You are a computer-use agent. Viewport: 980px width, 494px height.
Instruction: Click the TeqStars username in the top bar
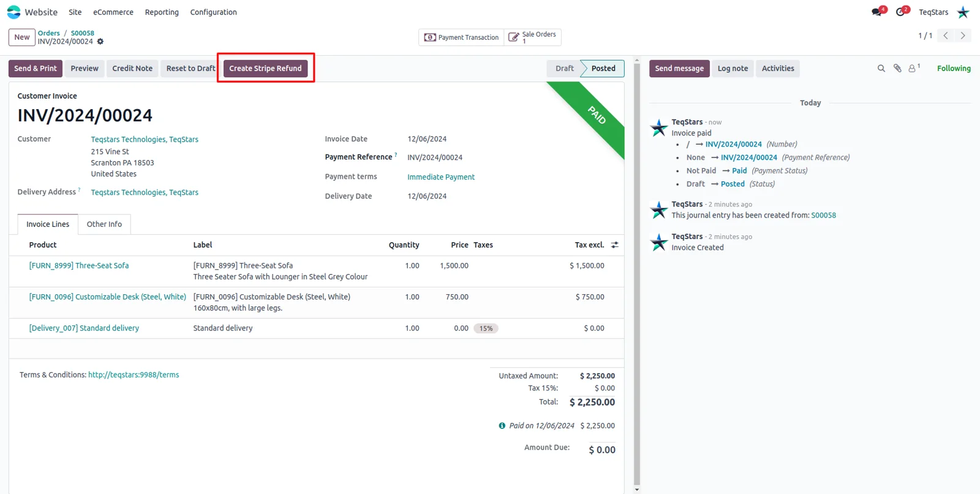(933, 12)
